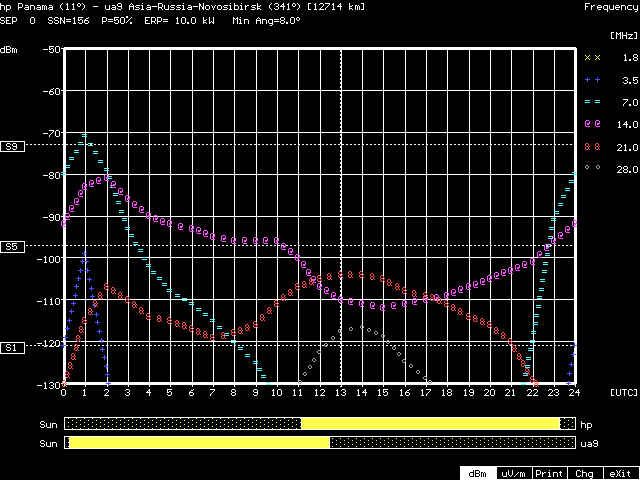Click the Print button
The image size is (640, 480).
point(549,473)
